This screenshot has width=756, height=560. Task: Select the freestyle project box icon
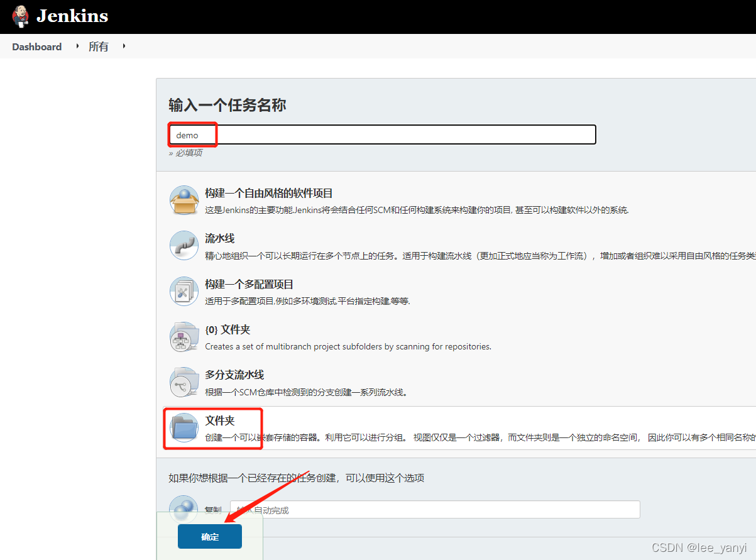point(184,200)
